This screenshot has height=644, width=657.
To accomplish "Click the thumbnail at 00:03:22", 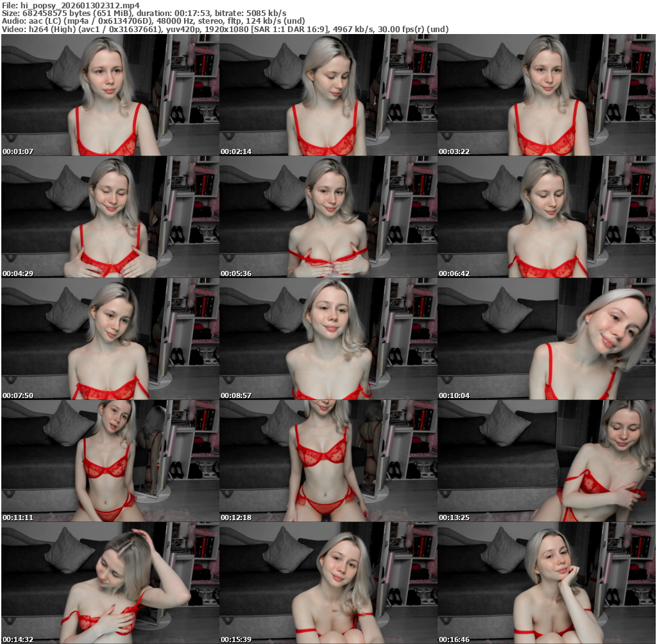I will coord(547,95).
